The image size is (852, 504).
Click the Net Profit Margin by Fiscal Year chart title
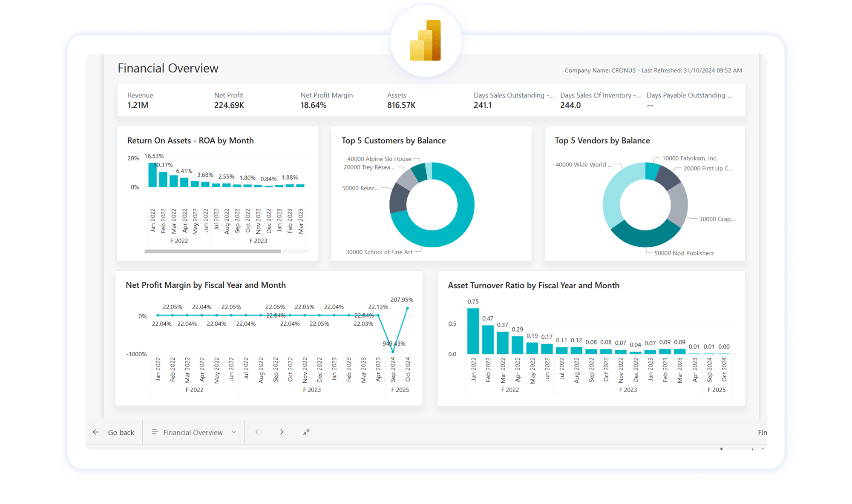click(205, 285)
